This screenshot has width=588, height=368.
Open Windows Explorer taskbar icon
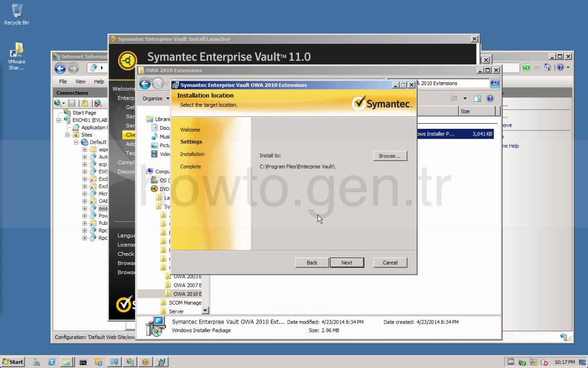pyautogui.click(x=67, y=362)
